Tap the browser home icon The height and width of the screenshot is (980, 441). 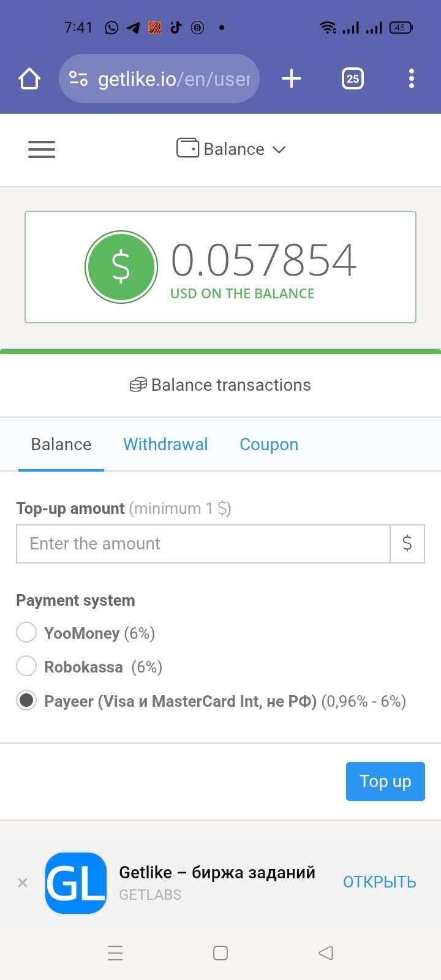(29, 78)
